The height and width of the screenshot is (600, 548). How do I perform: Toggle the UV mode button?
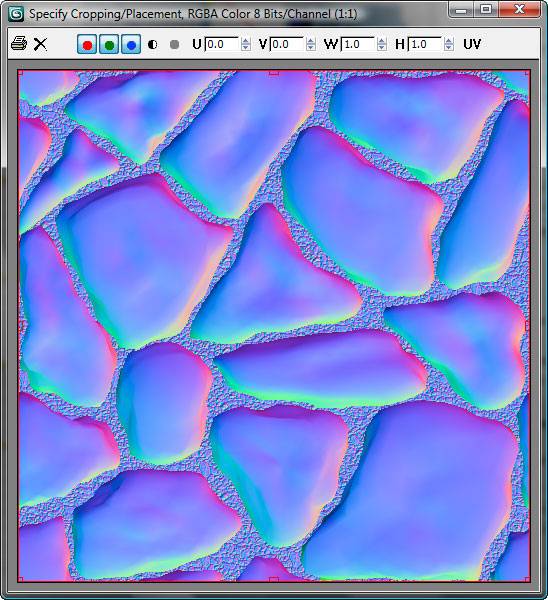click(x=472, y=44)
